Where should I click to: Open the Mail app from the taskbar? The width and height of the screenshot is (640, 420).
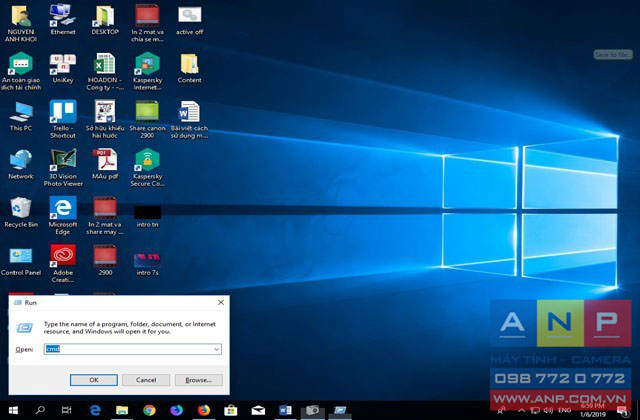point(258,410)
